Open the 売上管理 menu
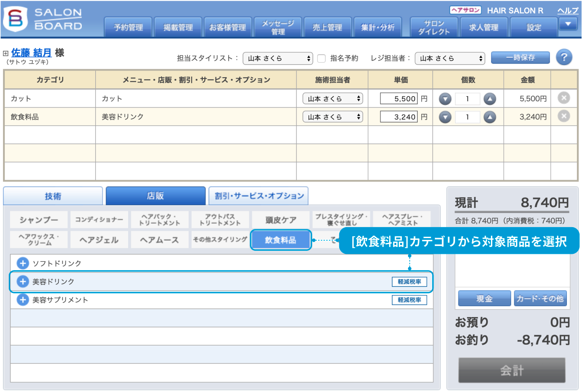The height and width of the screenshot is (392, 584). click(327, 28)
